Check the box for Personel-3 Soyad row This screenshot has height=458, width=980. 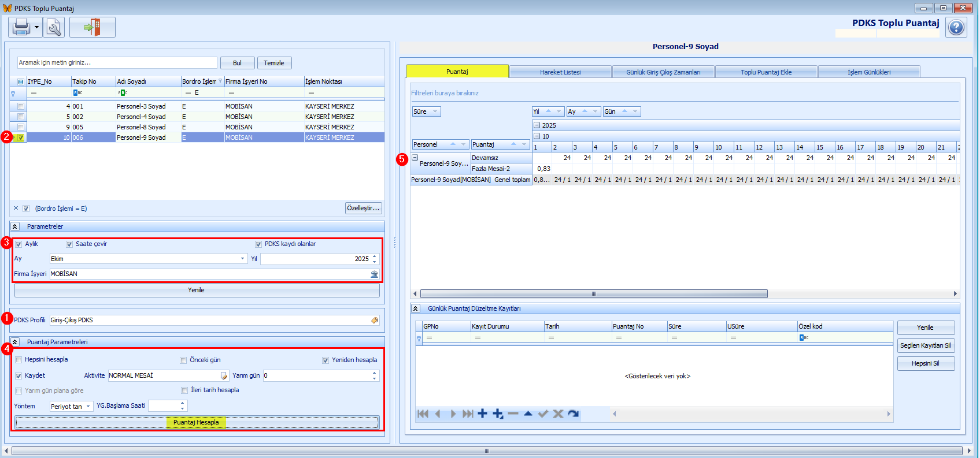click(x=21, y=106)
